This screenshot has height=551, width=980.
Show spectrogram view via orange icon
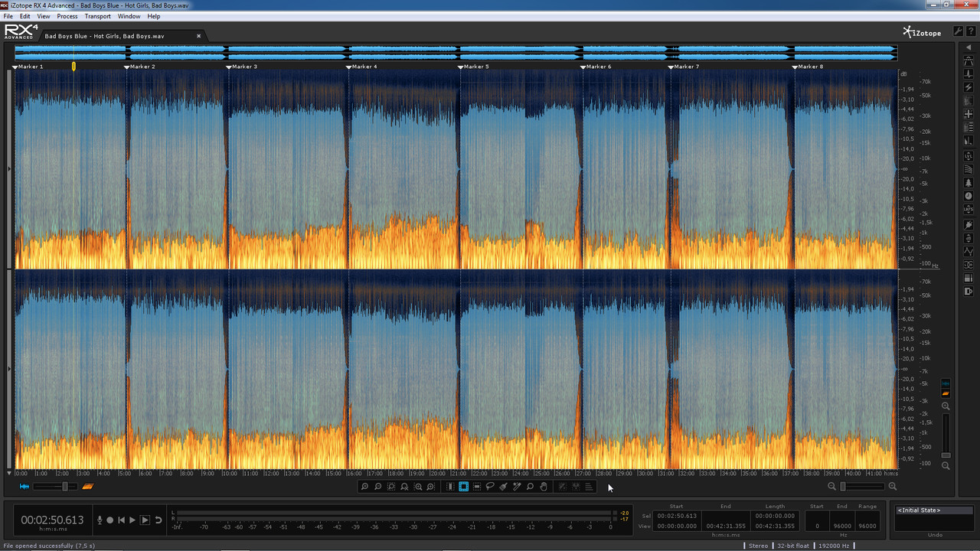tap(87, 487)
